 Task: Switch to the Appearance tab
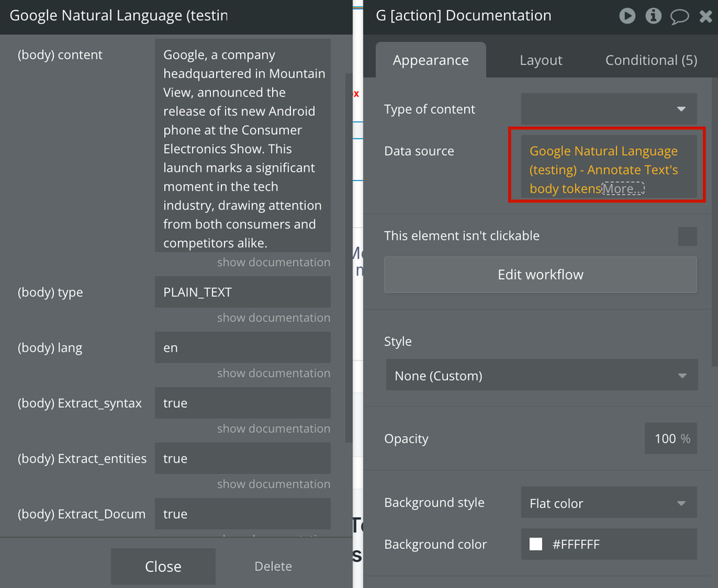[431, 60]
